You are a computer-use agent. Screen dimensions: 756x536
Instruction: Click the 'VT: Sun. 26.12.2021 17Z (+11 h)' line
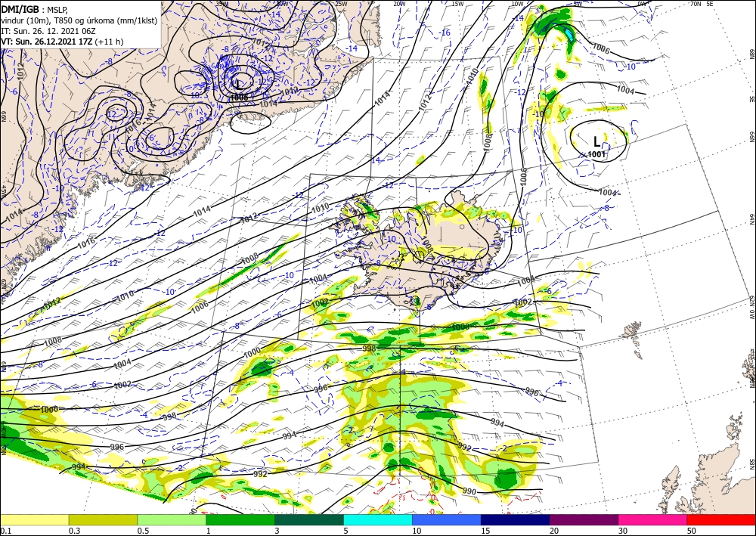point(62,42)
